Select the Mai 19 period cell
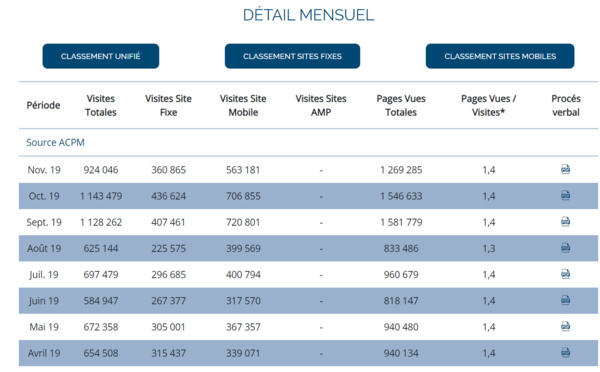The image size is (600, 372). coord(44,327)
